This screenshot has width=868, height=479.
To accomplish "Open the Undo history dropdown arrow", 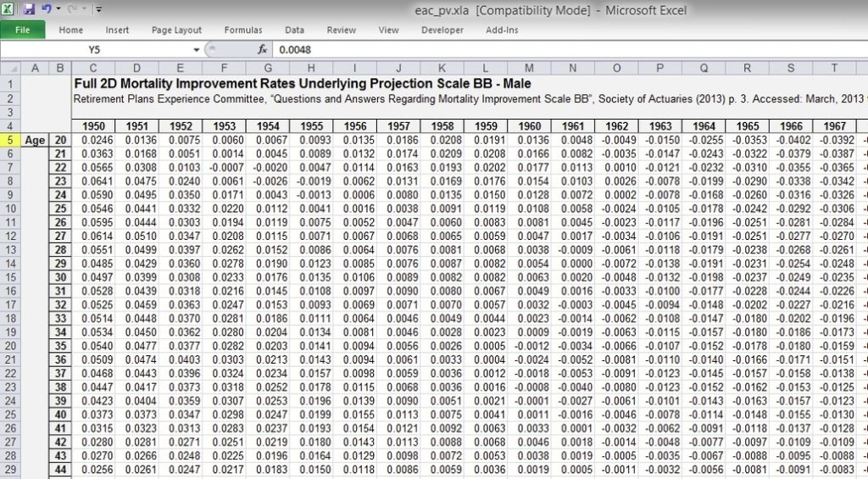I will pos(58,8).
